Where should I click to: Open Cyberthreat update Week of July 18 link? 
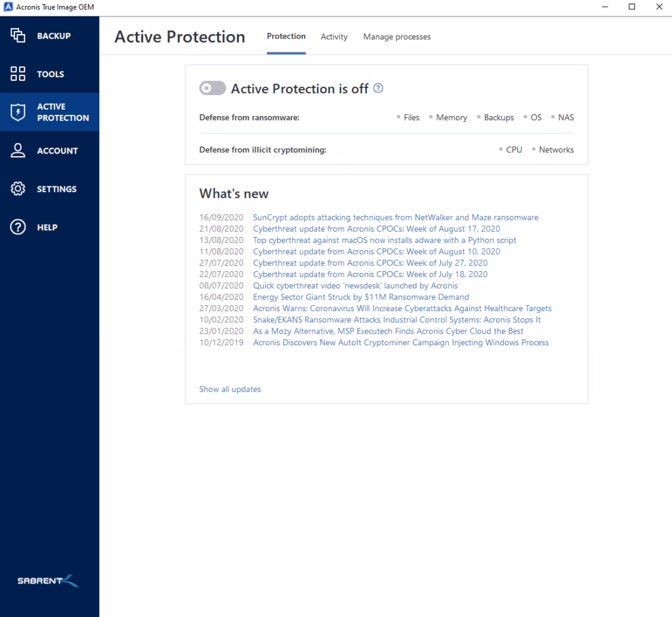[370, 274]
